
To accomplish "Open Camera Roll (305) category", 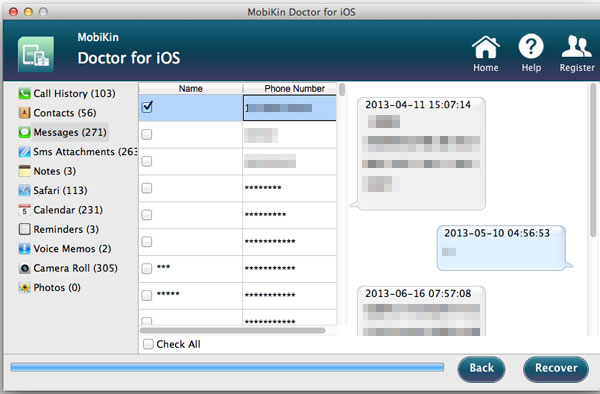I will click(x=75, y=268).
